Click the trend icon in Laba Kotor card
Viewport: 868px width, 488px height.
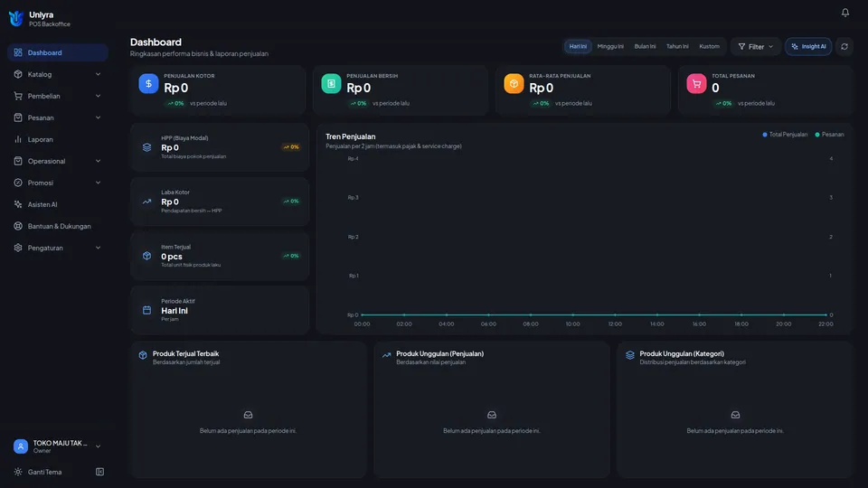click(x=146, y=202)
